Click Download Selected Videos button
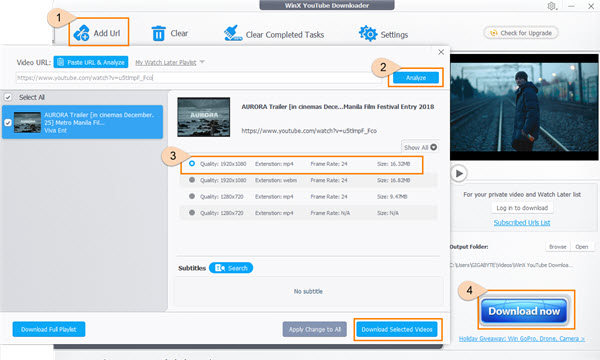The width and height of the screenshot is (600, 360). point(397,329)
